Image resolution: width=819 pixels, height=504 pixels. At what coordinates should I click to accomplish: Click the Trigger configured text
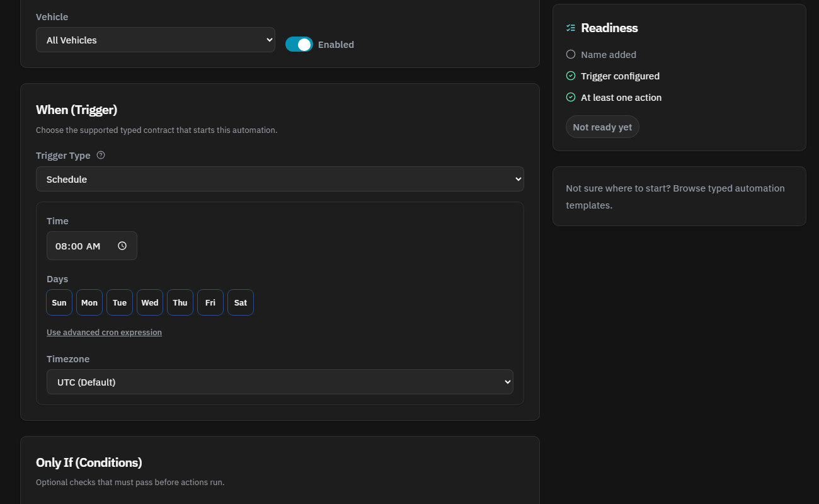tap(620, 76)
